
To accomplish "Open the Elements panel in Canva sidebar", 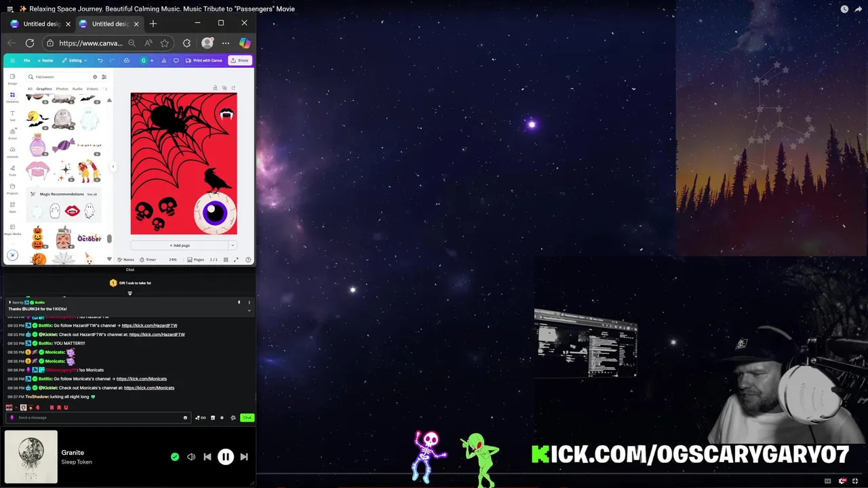I will click(x=12, y=97).
